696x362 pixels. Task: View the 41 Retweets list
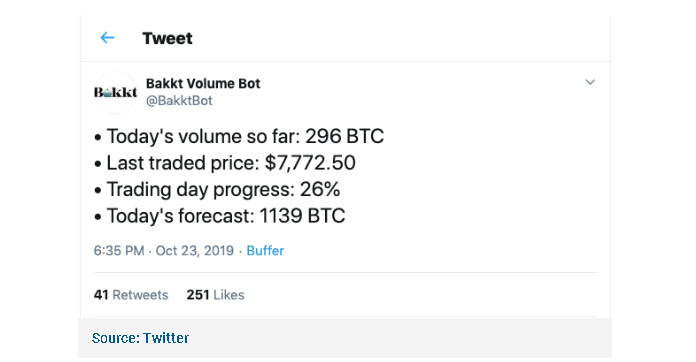[x=131, y=295]
